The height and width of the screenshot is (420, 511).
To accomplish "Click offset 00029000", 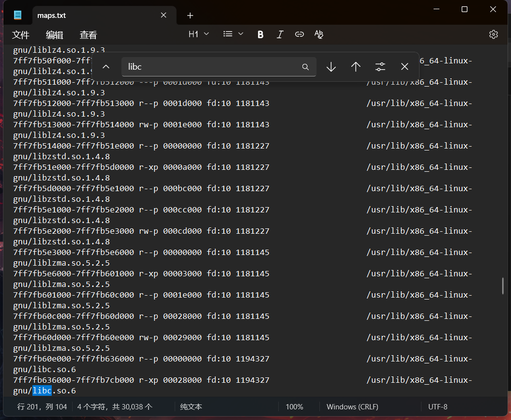I will click(x=182, y=337).
